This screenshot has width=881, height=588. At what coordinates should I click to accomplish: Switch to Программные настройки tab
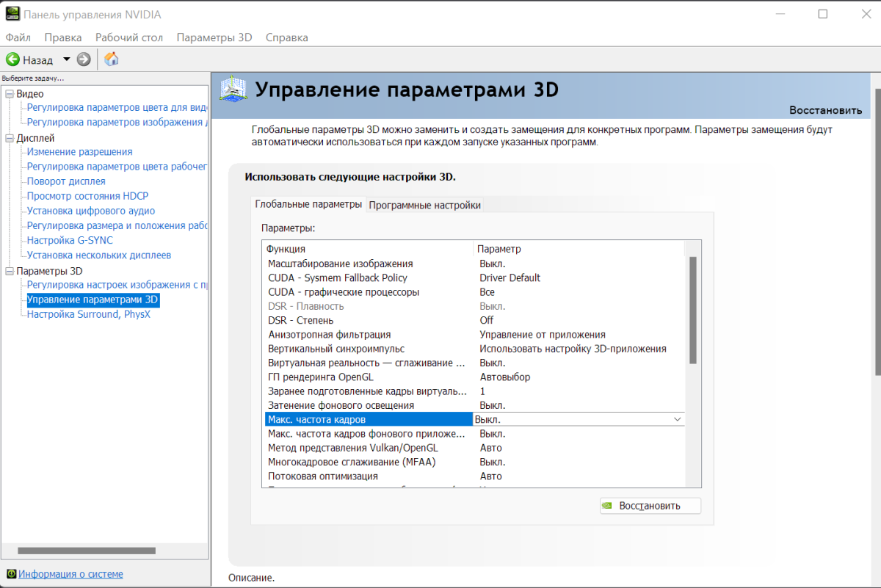[424, 205]
